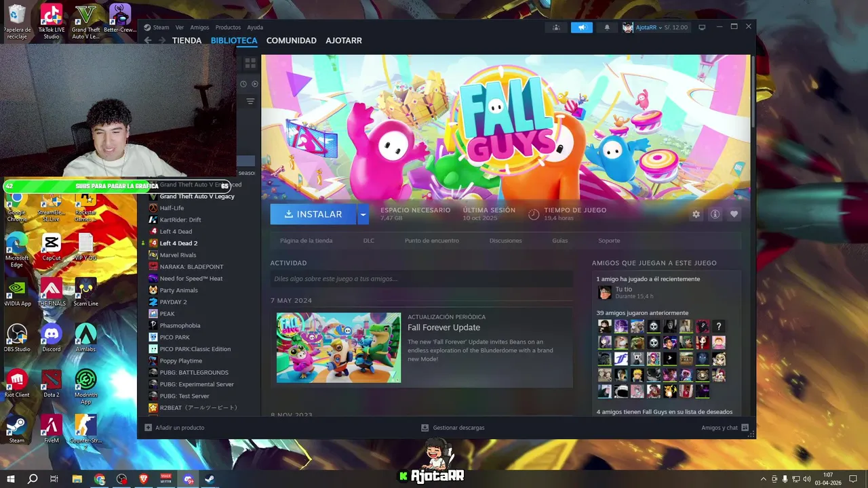The height and width of the screenshot is (488, 868).
Task: Select Phasmophobia in game list
Action: click(x=180, y=325)
